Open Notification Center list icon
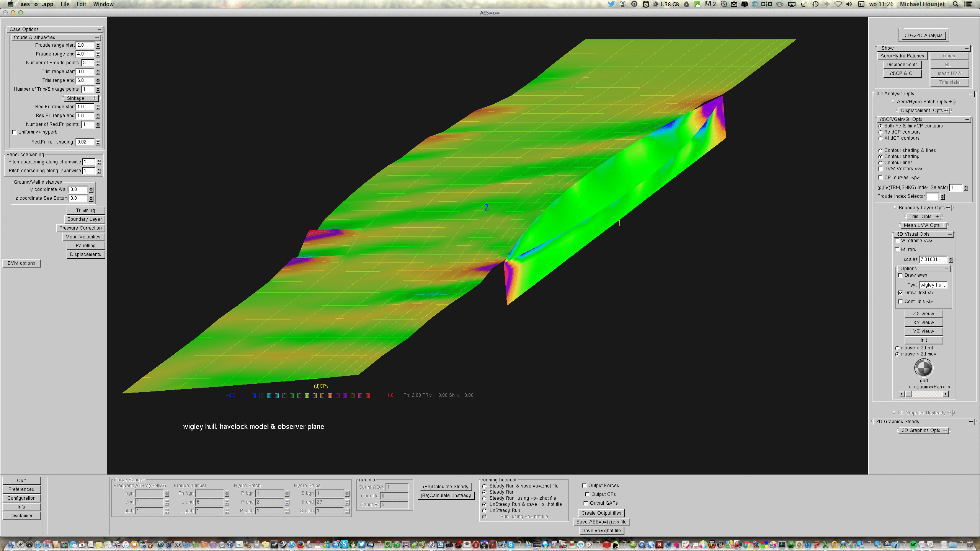Viewport: 980px width, 551px height. pos(968,4)
